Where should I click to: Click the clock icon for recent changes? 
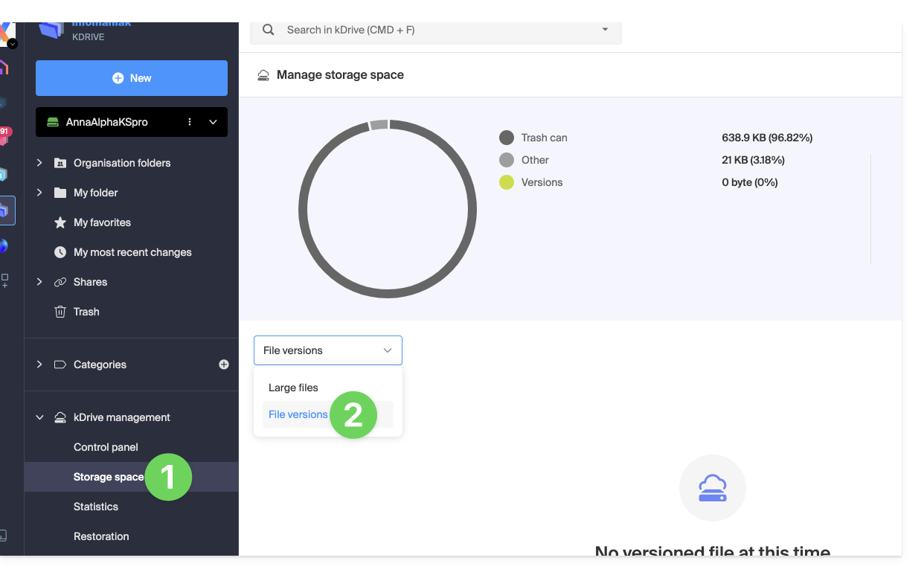pos(60,252)
